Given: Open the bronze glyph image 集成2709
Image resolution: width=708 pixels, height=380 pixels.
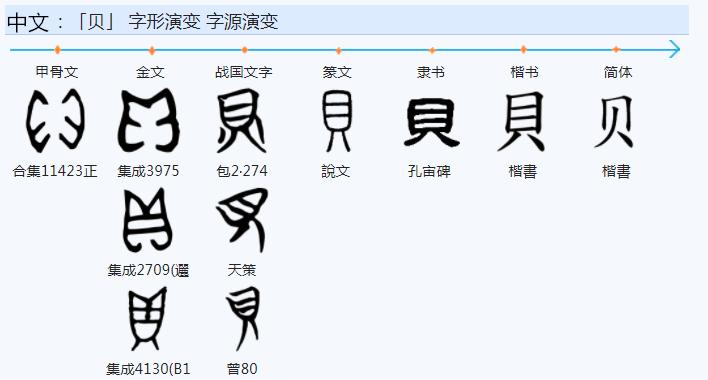Looking at the screenshot, I should [148, 220].
